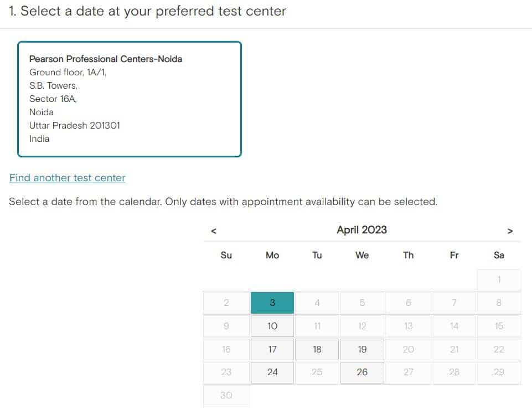Click the disabled April 25 date

317,372
